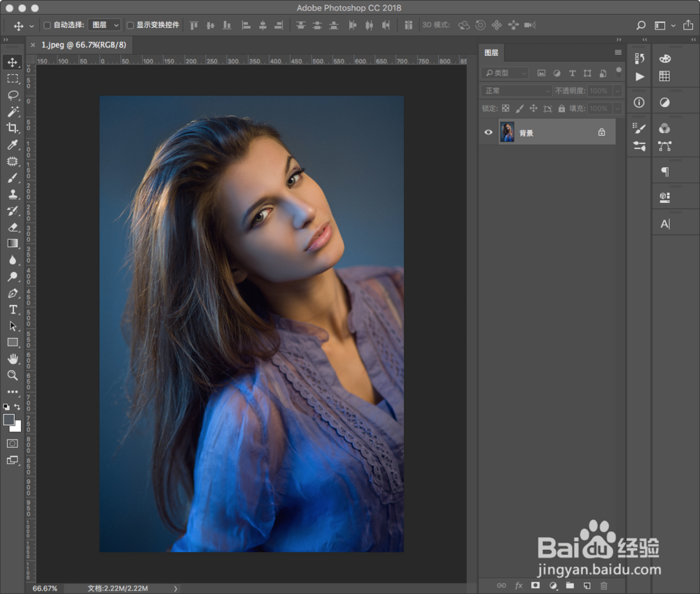The image size is (700, 594).
Task: Hide the 背景 layer visibility eye
Action: point(489,132)
